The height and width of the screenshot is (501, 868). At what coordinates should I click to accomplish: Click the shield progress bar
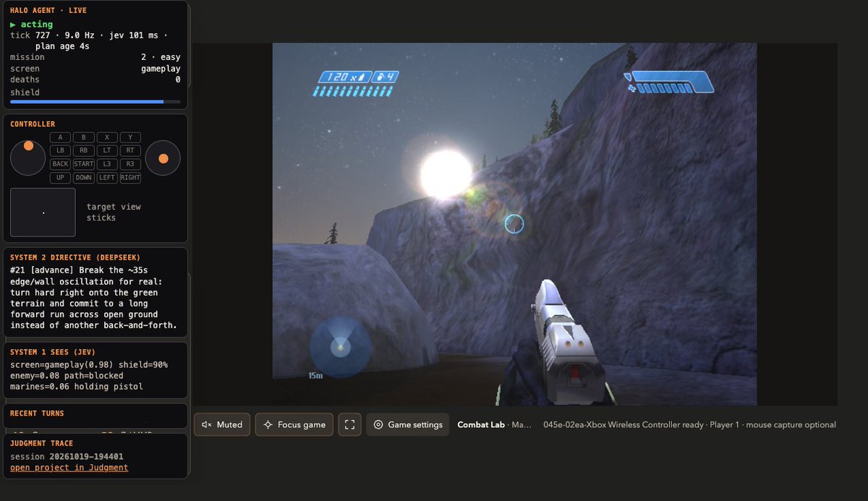(95, 102)
